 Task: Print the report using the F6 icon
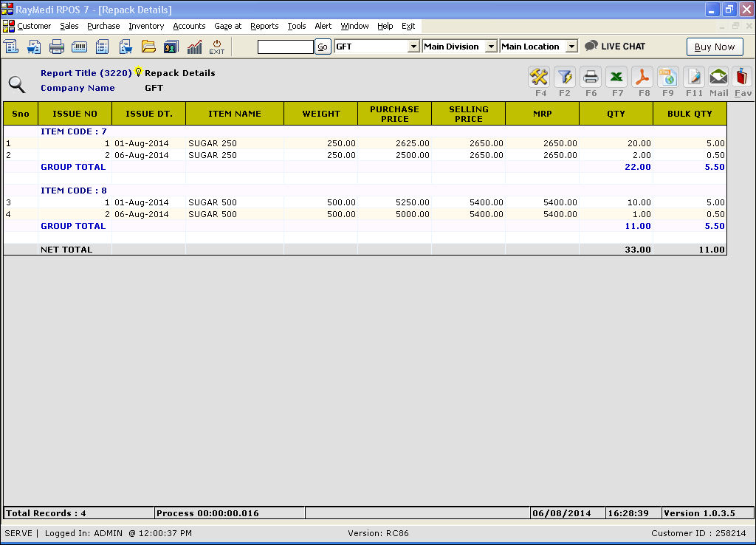[591, 77]
